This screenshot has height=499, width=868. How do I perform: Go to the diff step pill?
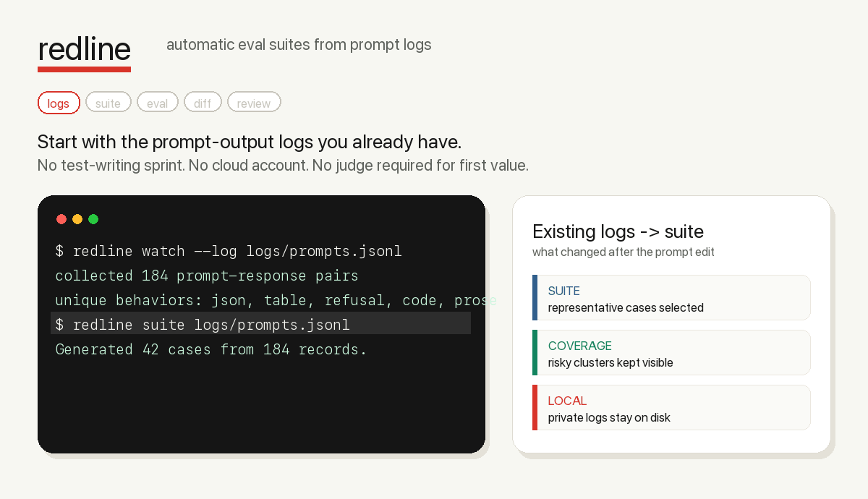coord(203,103)
